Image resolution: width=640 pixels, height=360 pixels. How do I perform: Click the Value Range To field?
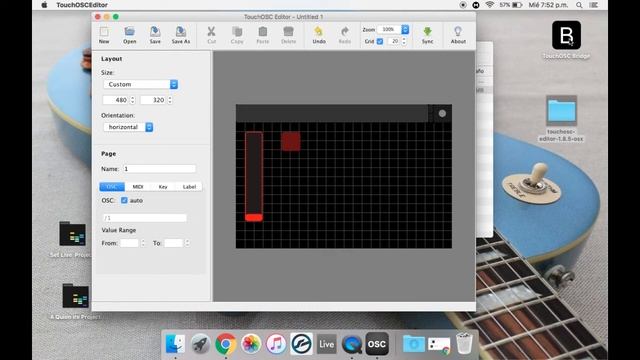pos(173,243)
